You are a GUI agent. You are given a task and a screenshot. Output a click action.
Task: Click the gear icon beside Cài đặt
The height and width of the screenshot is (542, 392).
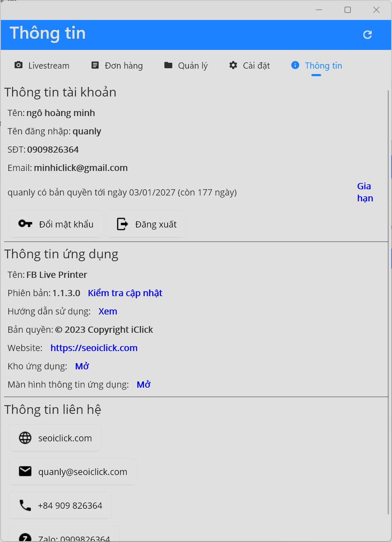[x=233, y=65]
